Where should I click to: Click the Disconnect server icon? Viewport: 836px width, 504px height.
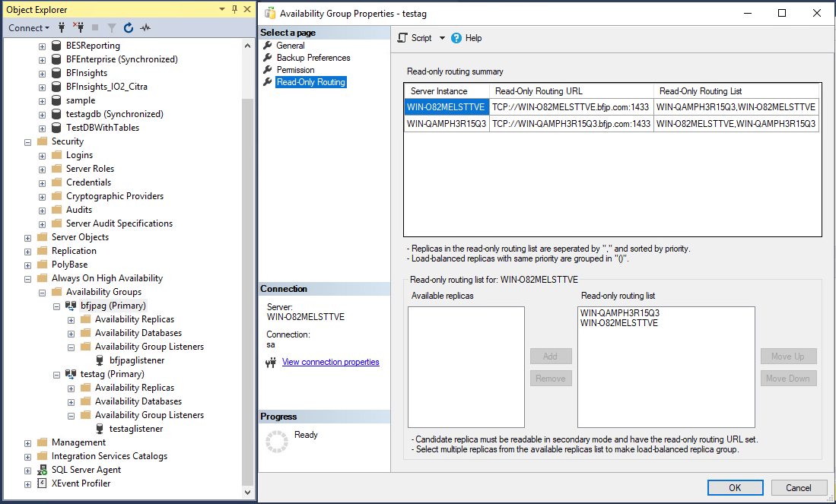point(78,28)
